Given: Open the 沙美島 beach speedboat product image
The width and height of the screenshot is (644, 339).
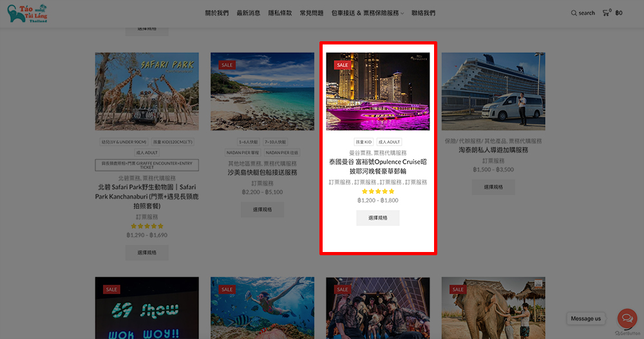Looking at the screenshot, I should (x=263, y=92).
